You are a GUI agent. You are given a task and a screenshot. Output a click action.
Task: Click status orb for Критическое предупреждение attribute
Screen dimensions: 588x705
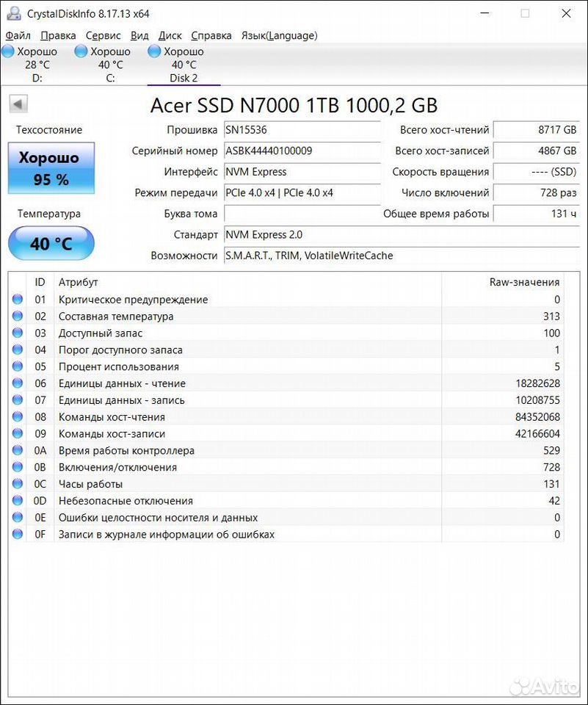pyautogui.click(x=18, y=300)
